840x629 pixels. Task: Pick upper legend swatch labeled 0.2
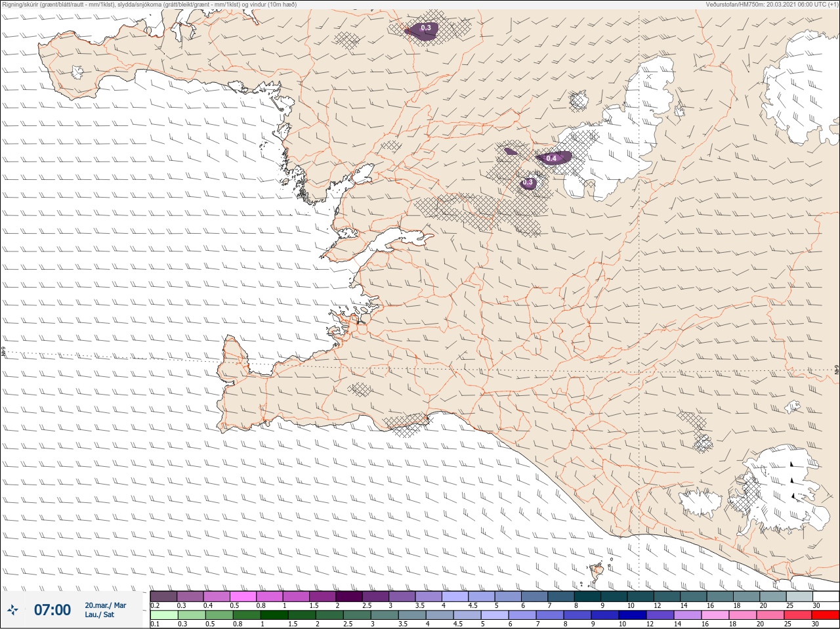163,596
